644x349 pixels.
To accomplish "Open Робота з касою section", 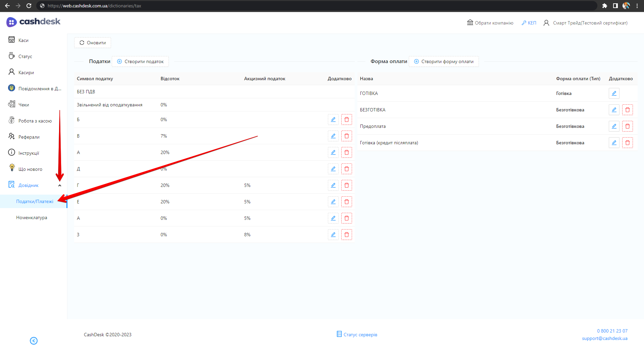I will (x=35, y=121).
